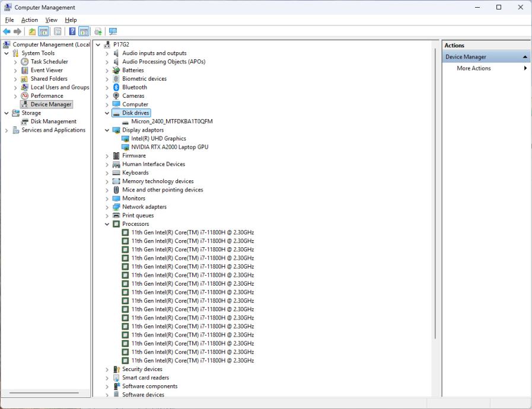Click the Cameras category icon
This screenshot has width=532, height=409.
116,95
